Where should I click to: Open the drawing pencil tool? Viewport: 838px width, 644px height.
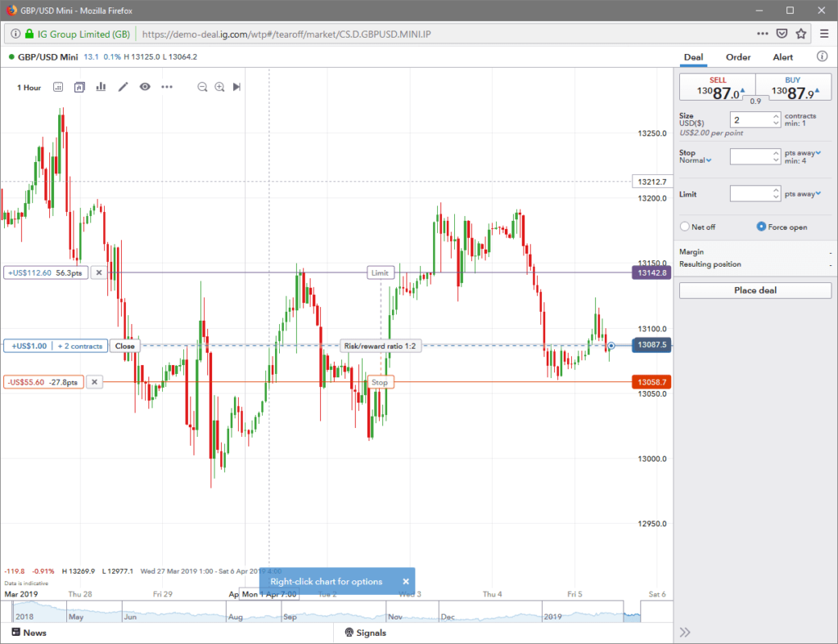[124, 87]
